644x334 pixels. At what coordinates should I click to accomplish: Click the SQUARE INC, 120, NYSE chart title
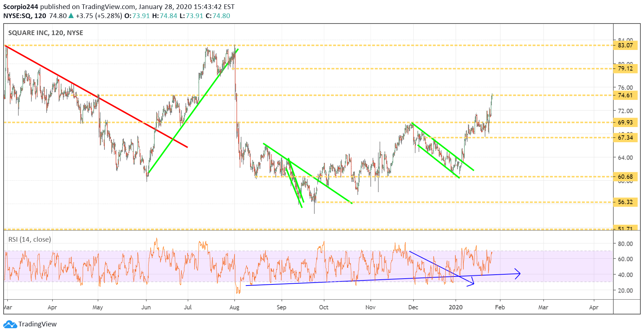[x=46, y=33]
